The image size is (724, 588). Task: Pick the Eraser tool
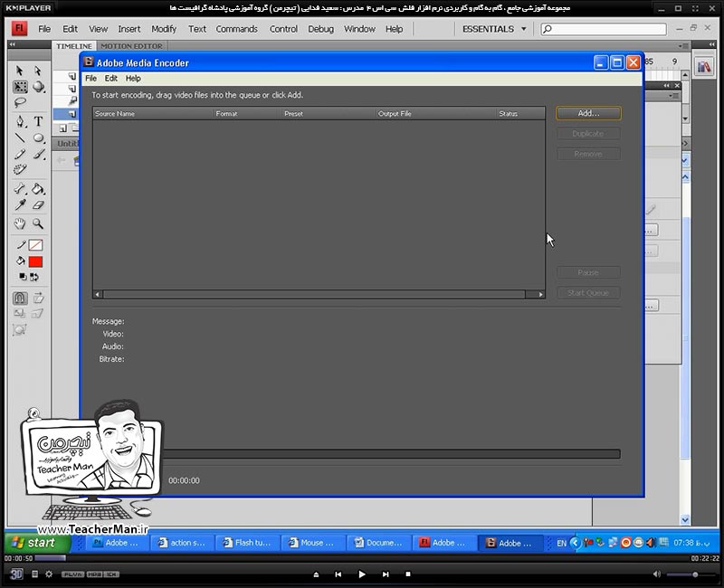point(39,205)
